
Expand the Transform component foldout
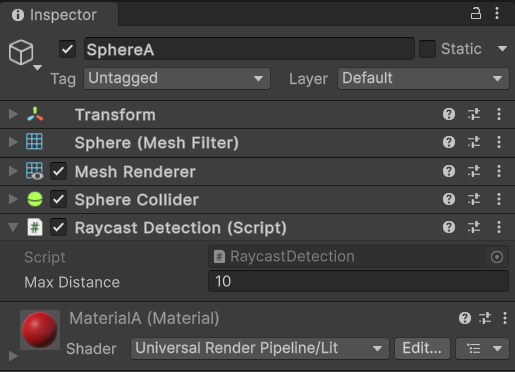coord(13,114)
